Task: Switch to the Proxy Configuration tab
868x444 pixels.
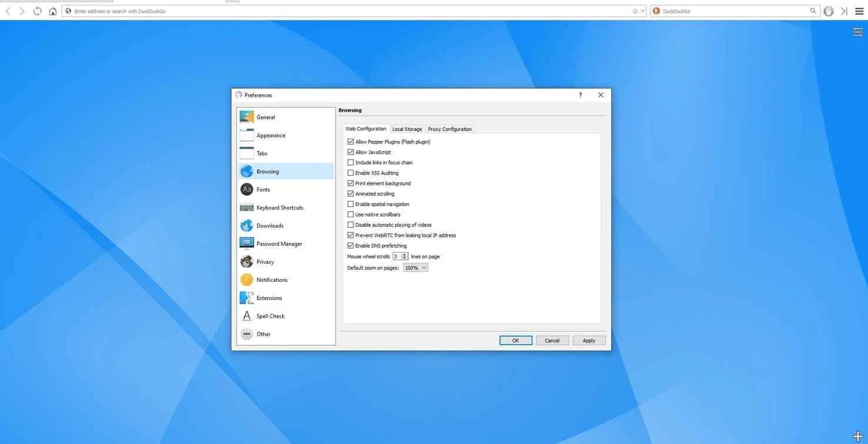Action: pyautogui.click(x=450, y=129)
